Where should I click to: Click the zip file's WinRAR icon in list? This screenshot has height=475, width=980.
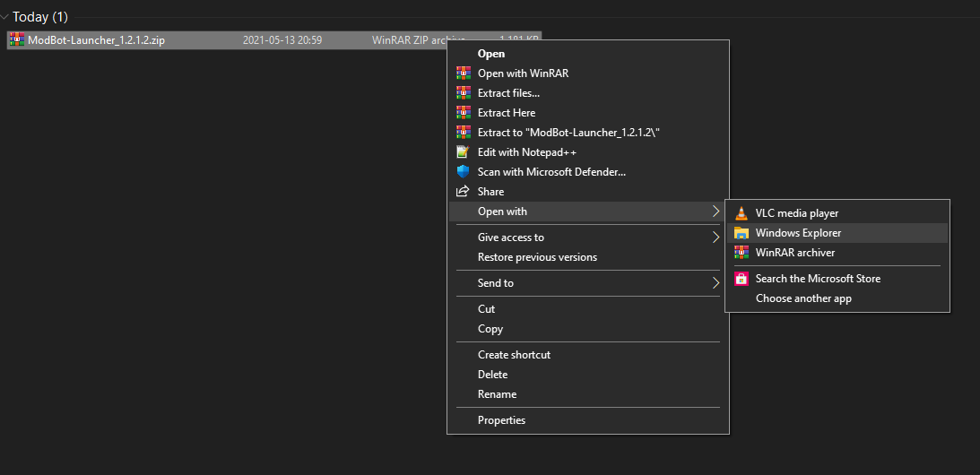17,40
